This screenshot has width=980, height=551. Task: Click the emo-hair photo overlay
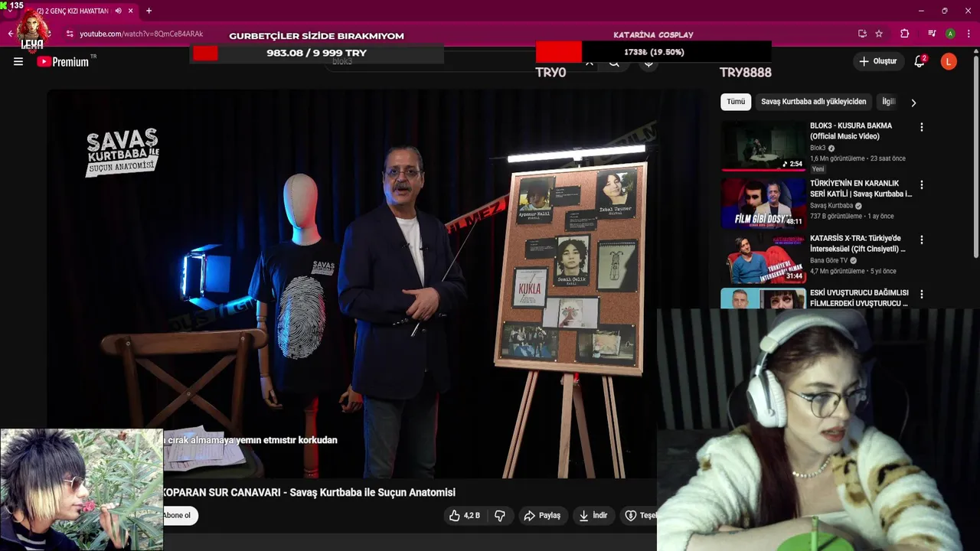coord(82,489)
